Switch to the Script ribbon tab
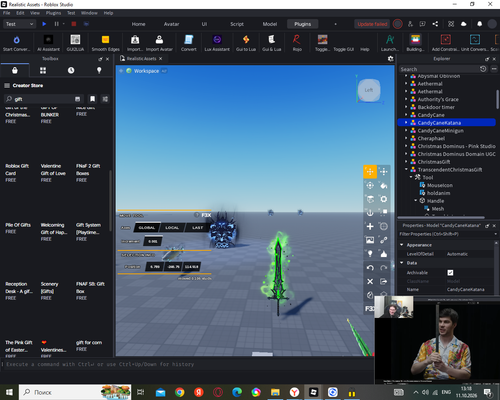Image resolution: width=500 pixels, height=400 pixels. pos(237,24)
